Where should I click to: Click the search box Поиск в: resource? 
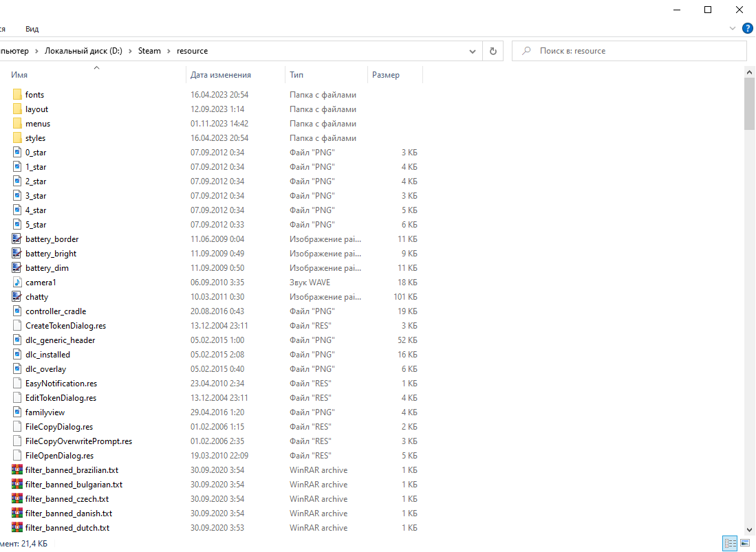629,51
